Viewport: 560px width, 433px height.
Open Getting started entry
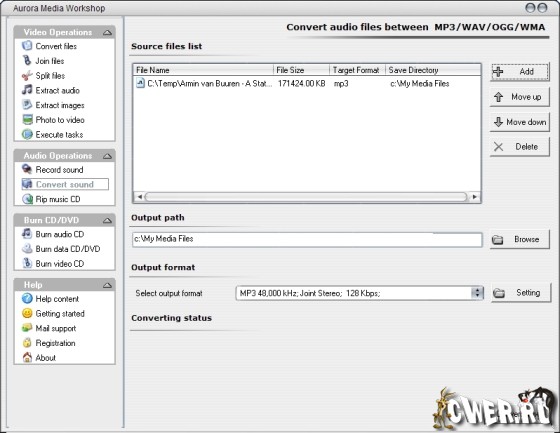pos(60,313)
